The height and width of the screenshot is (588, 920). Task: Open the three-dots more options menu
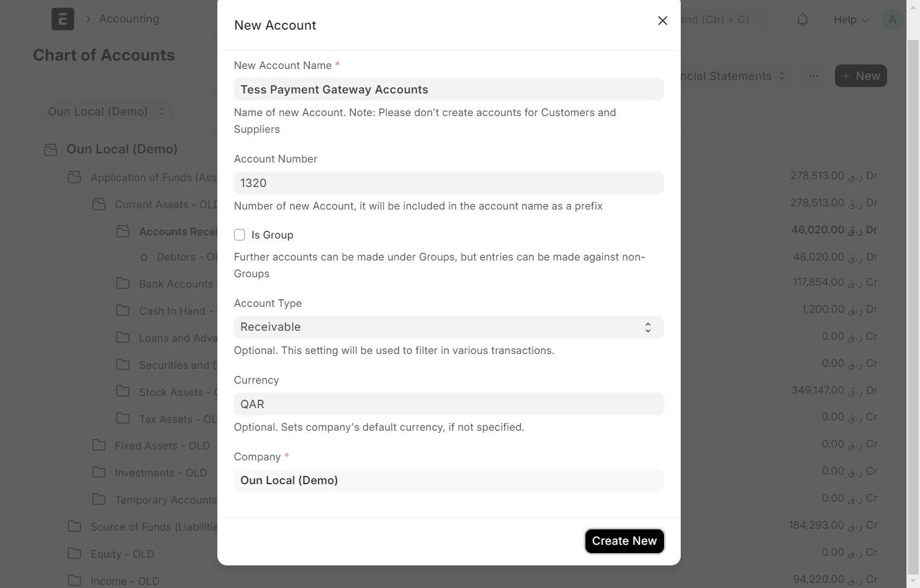(x=814, y=76)
